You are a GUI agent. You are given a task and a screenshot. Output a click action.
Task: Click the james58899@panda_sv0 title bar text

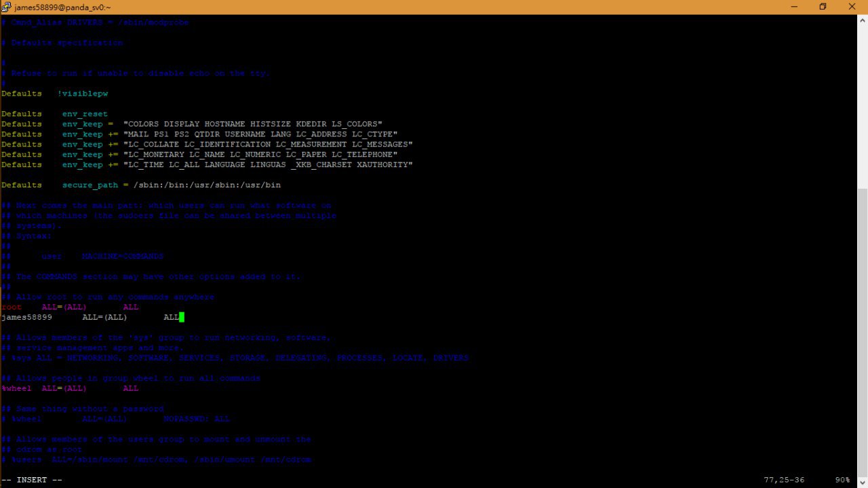(62, 7)
